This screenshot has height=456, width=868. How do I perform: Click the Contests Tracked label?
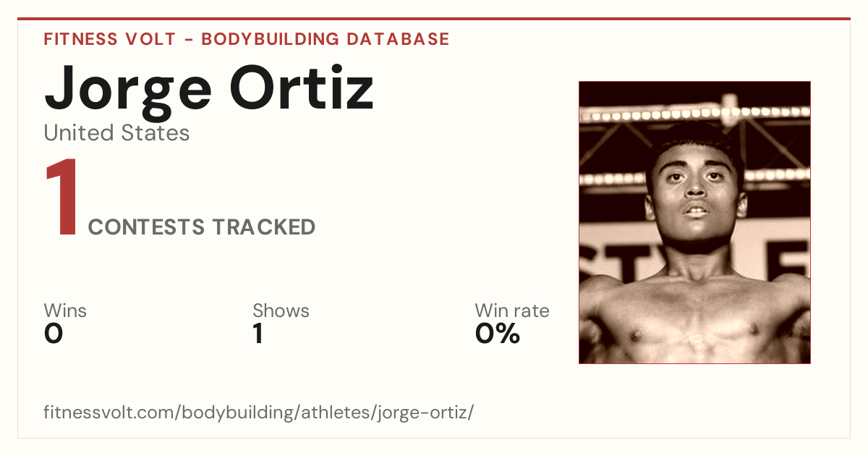point(202,227)
